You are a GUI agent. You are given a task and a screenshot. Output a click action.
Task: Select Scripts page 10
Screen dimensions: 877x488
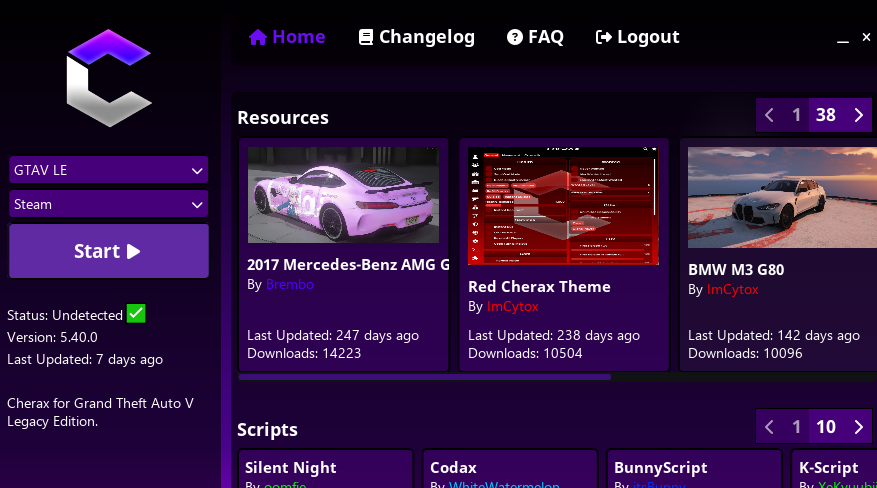pos(826,427)
